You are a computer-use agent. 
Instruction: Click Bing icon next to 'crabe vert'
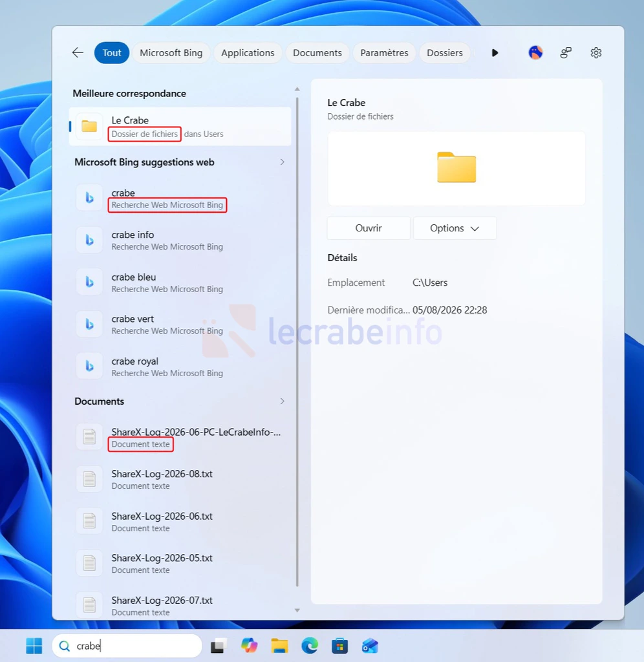[x=89, y=324]
